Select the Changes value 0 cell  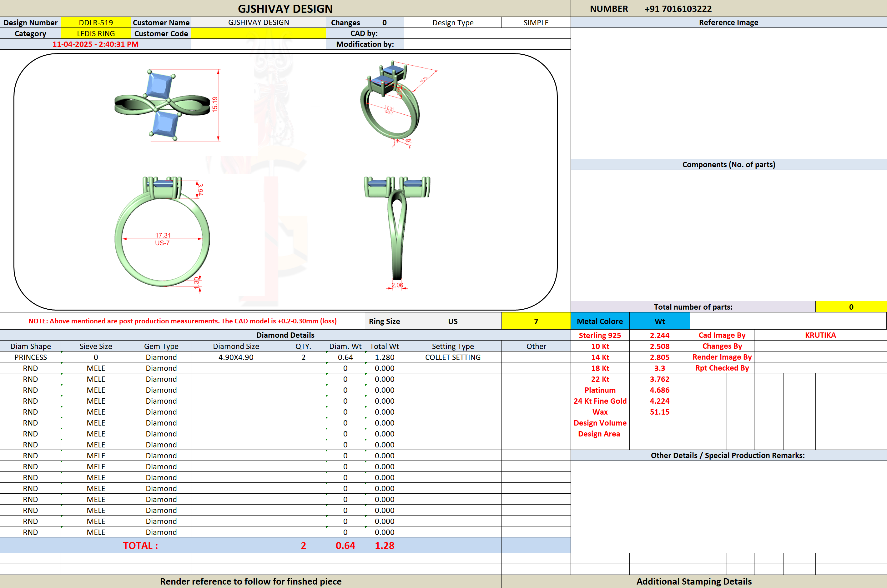[384, 22]
